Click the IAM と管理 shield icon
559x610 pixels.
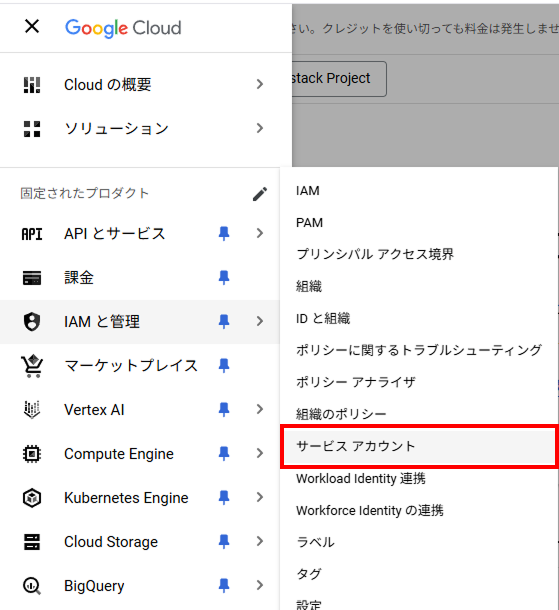pos(32,322)
